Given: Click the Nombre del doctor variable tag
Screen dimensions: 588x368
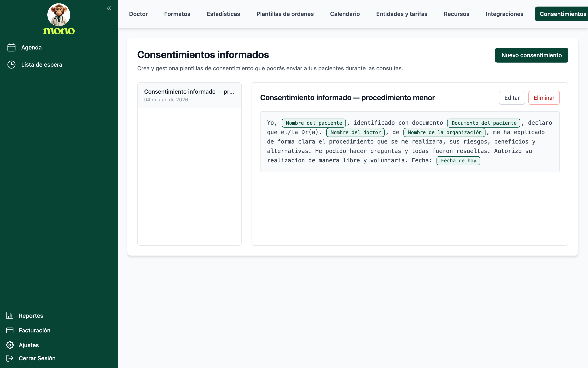Looking at the screenshot, I should click(355, 132).
